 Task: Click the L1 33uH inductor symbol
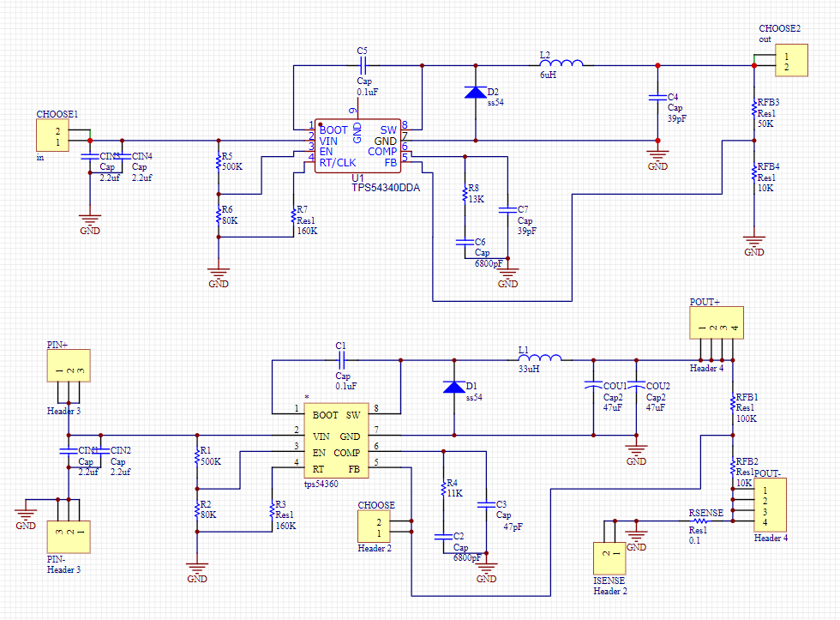coord(540,358)
